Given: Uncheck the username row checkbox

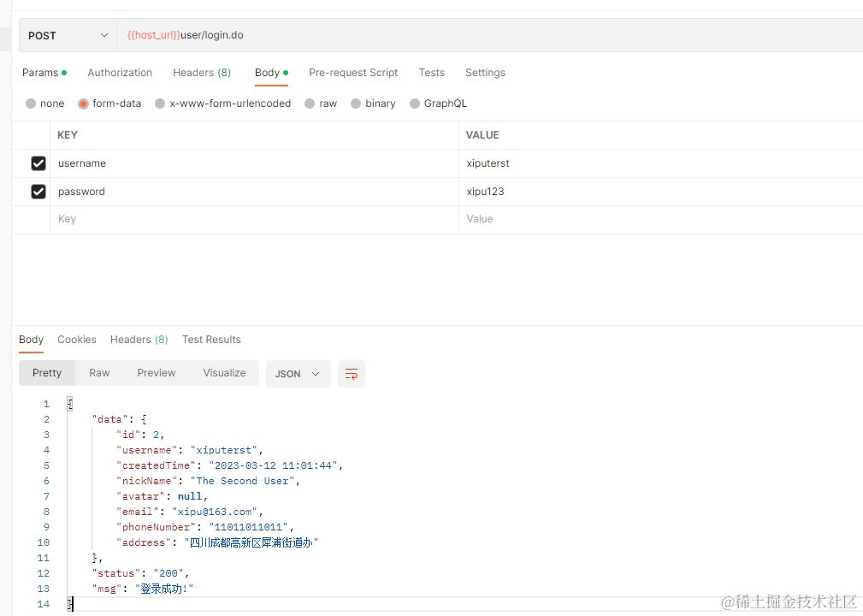Looking at the screenshot, I should 38,163.
